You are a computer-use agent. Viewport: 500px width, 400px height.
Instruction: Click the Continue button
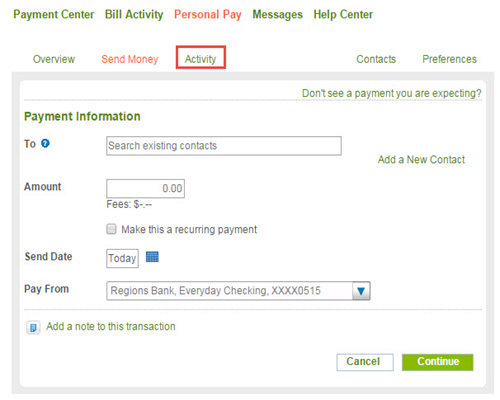pyautogui.click(x=437, y=362)
